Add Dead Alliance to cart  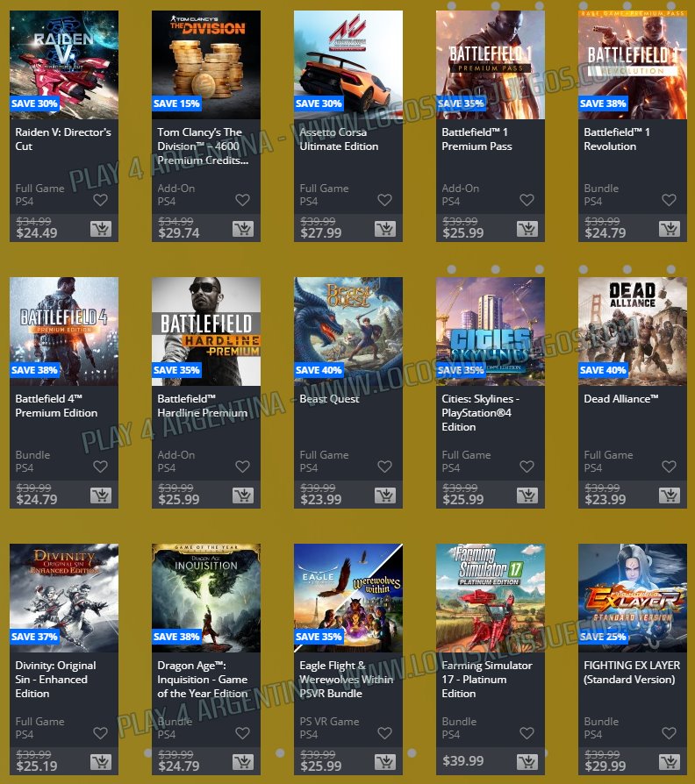point(669,495)
